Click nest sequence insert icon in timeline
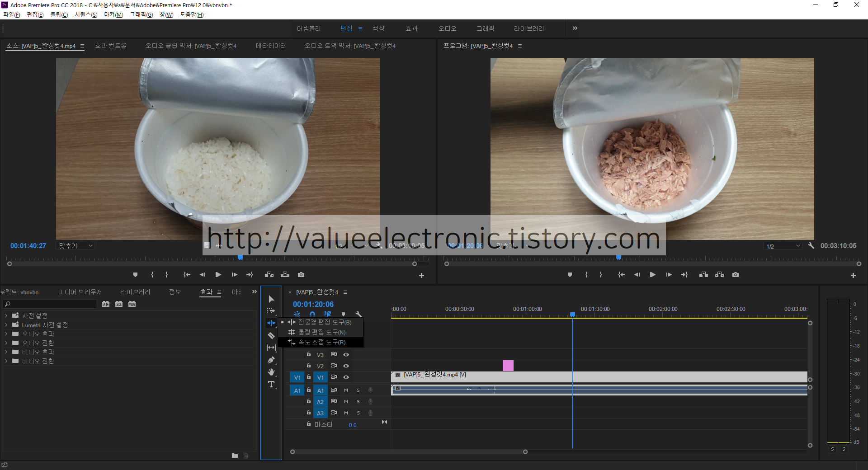 tap(297, 314)
